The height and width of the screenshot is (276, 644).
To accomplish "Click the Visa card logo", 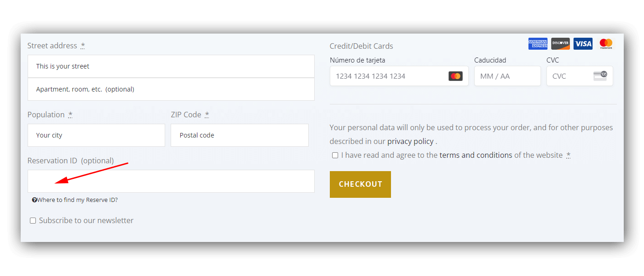I will click(x=583, y=44).
